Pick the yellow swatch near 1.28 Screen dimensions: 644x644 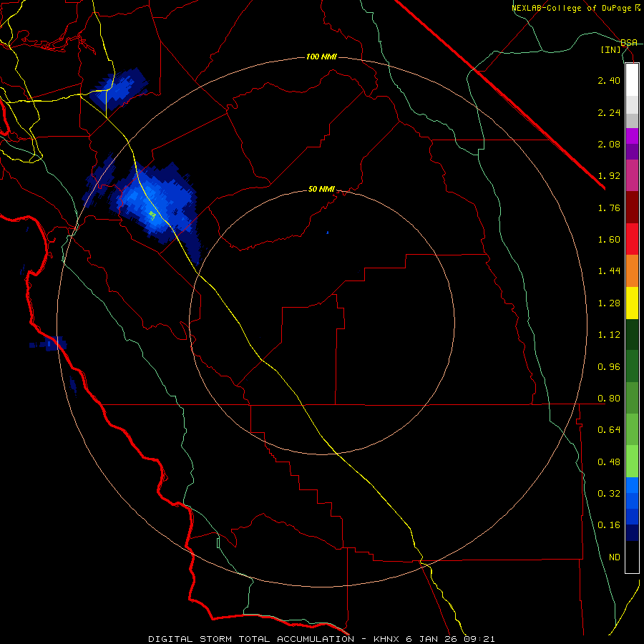(x=632, y=303)
